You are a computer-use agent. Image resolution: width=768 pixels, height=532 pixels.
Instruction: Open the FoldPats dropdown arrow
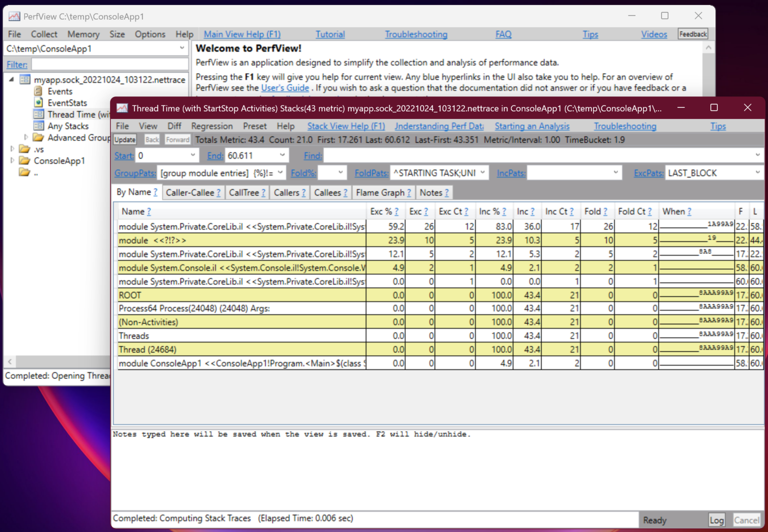482,173
